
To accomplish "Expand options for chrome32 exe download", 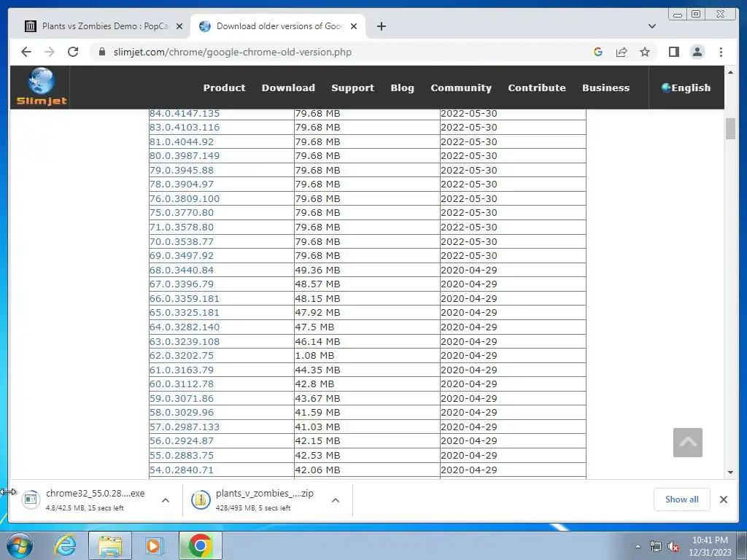I will [x=166, y=500].
